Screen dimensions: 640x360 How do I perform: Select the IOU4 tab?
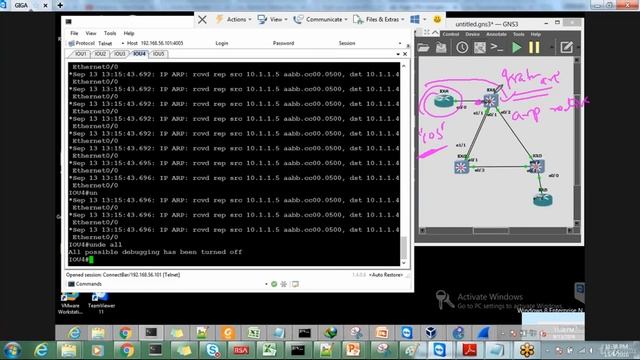click(139, 54)
